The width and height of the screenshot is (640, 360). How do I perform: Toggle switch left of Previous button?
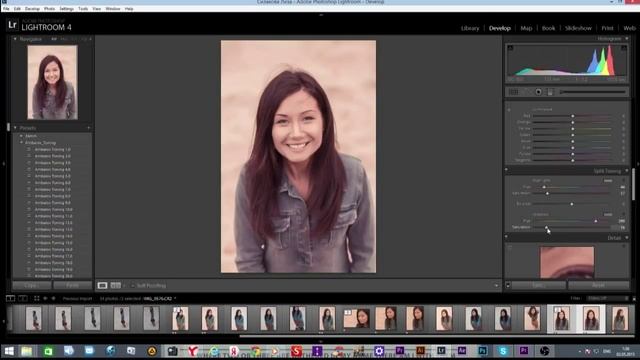tap(508, 285)
